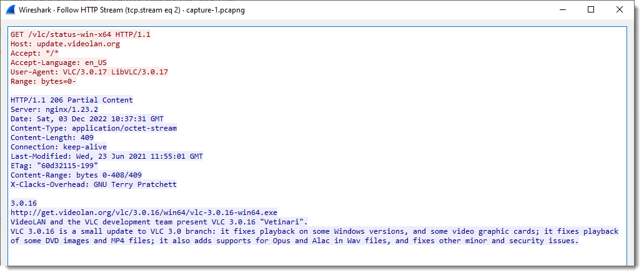Maximize the Follow HTTP Stream window
The image size is (644, 275).
click(x=591, y=10)
